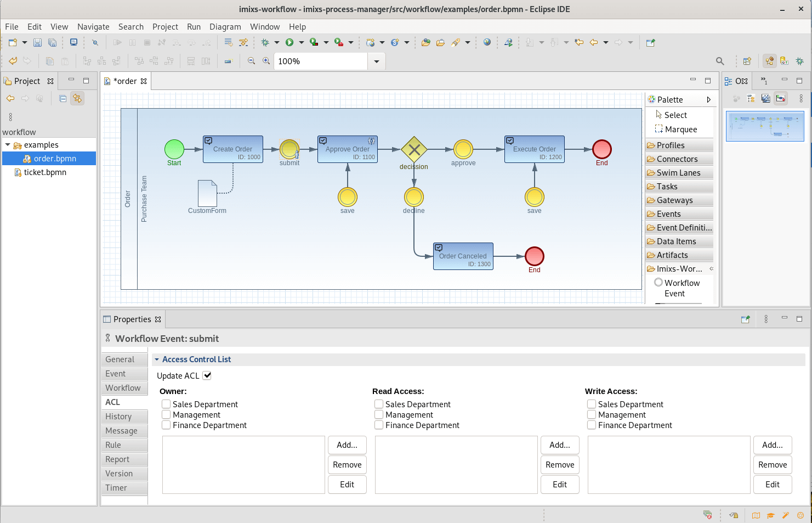Click Edit under the Write Access list
The height and width of the screenshot is (523, 812).
point(773,484)
